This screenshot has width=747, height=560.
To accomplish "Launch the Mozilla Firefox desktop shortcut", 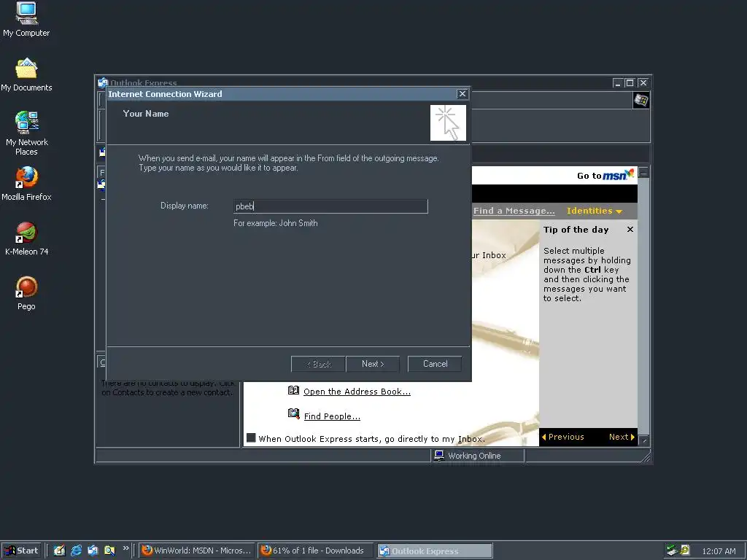I will click(27, 184).
